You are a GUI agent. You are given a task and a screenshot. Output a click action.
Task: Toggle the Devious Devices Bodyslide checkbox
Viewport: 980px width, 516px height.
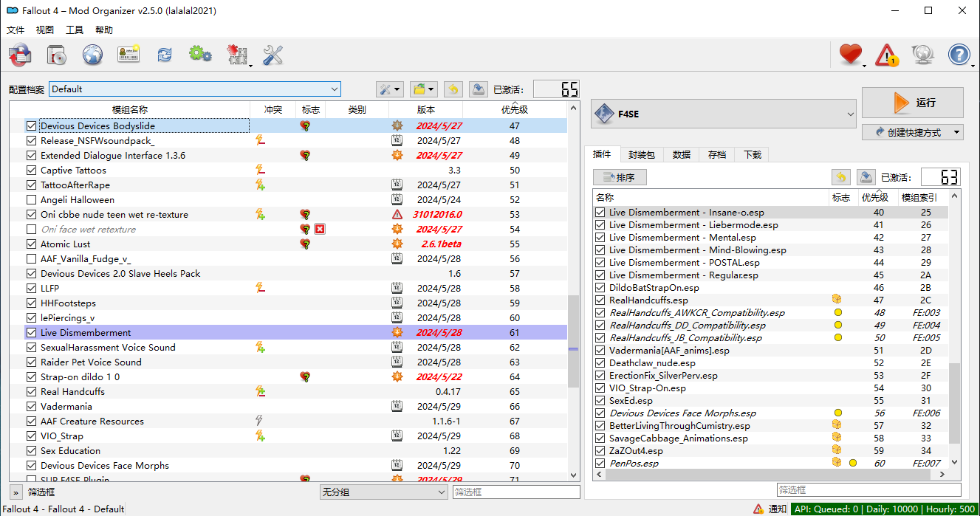point(31,126)
